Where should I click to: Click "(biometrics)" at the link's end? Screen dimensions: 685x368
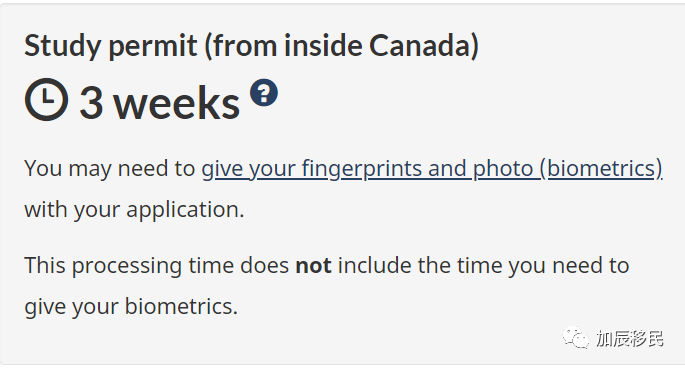click(601, 169)
